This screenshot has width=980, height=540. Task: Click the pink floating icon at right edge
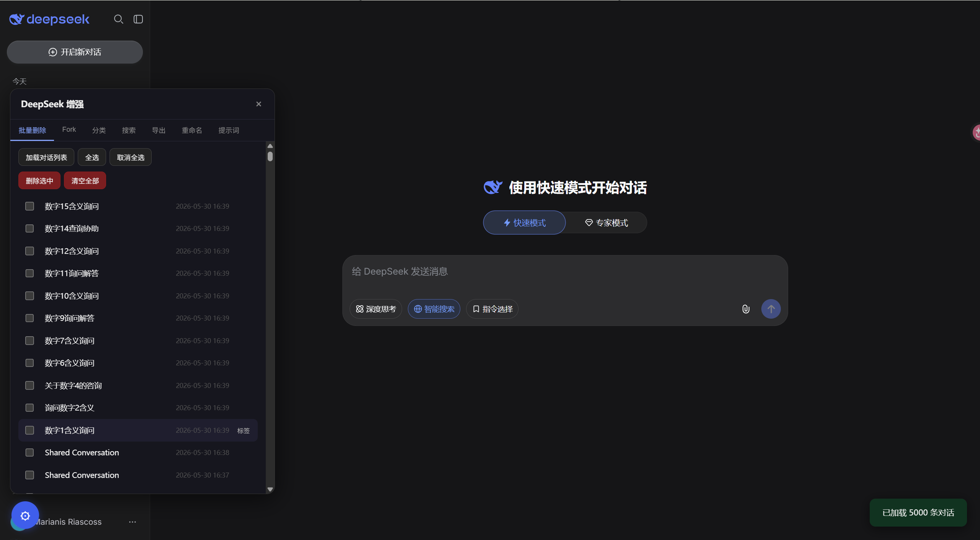(977, 133)
